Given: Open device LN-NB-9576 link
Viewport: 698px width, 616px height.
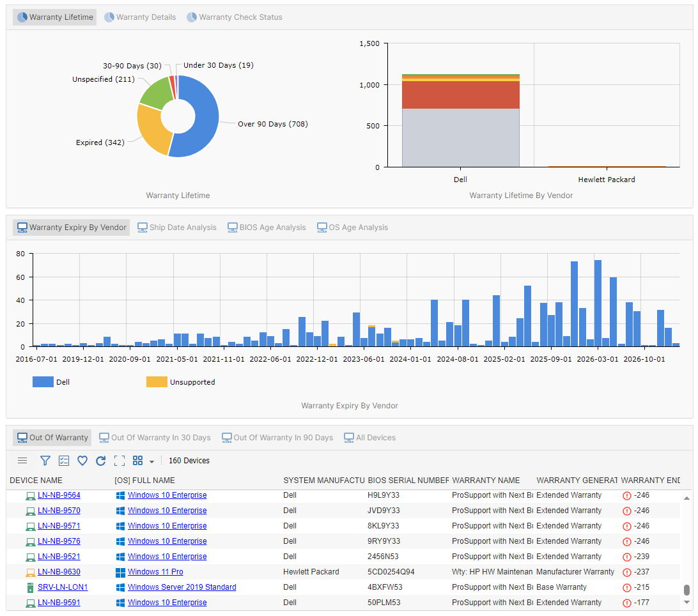Looking at the screenshot, I should 59,541.
